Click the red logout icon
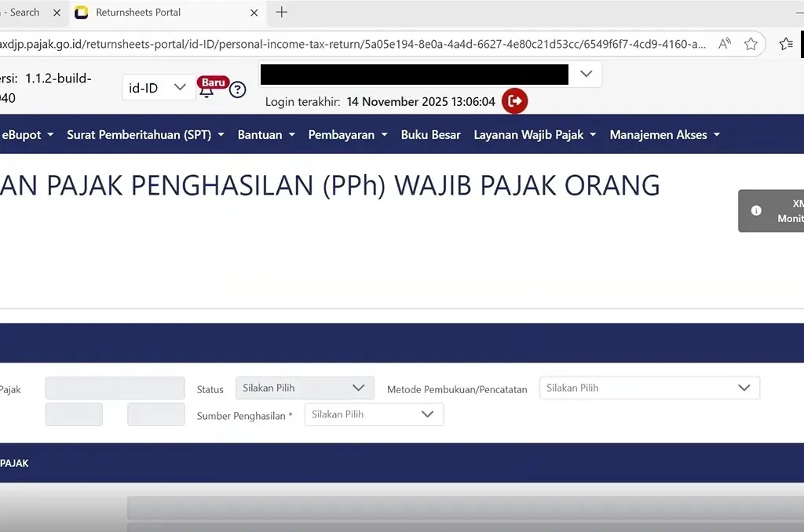This screenshot has width=804, height=532. click(514, 101)
